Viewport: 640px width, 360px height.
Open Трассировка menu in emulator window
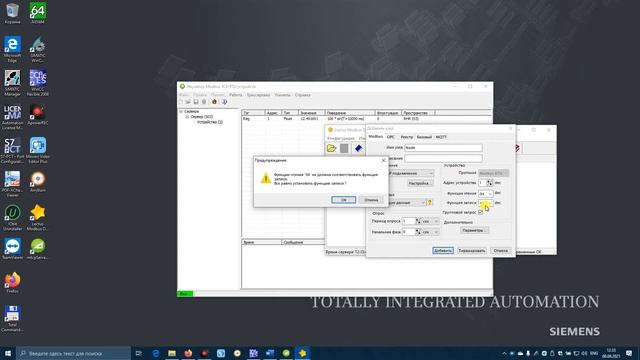coord(258,95)
